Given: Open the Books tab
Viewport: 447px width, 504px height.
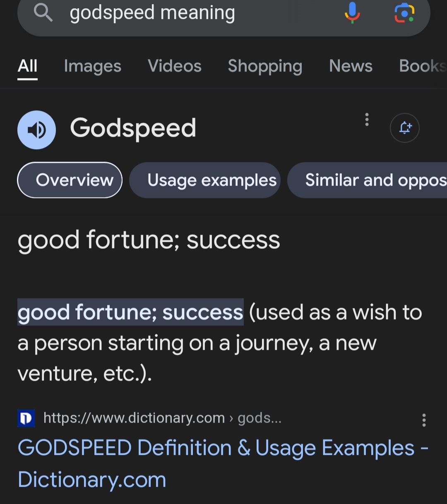Looking at the screenshot, I should (423, 66).
